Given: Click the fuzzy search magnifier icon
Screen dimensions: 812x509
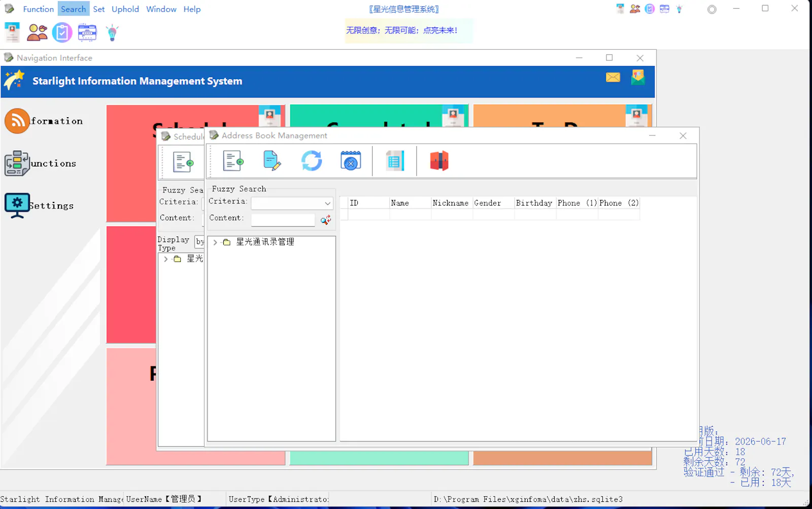Looking at the screenshot, I should click(x=326, y=220).
